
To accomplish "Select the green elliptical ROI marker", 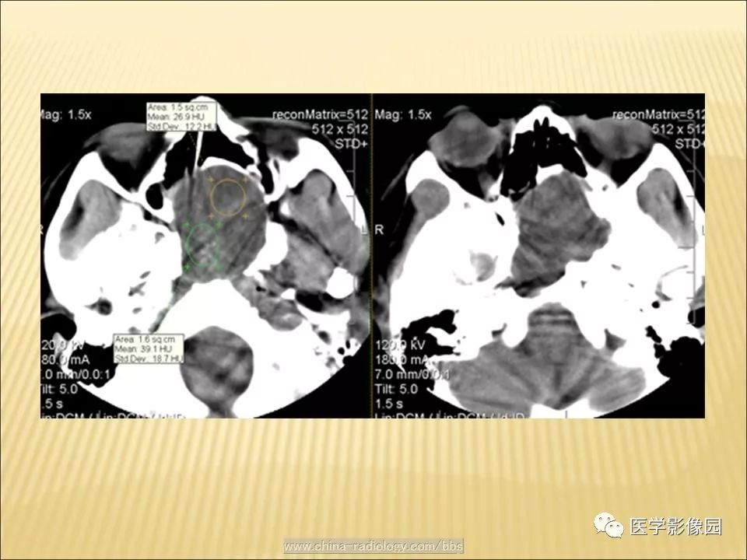I will pyautogui.click(x=203, y=244).
